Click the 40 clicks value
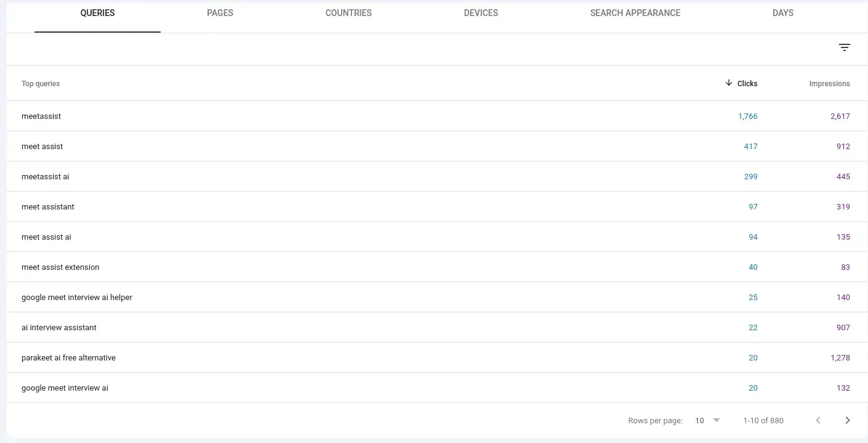This screenshot has width=868, height=443. [753, 267]
